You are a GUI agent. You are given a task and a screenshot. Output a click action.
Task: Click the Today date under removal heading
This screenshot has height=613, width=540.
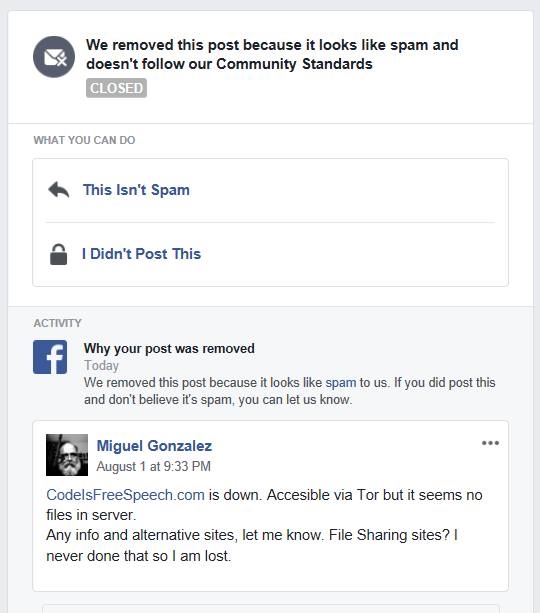pos(101,366)
